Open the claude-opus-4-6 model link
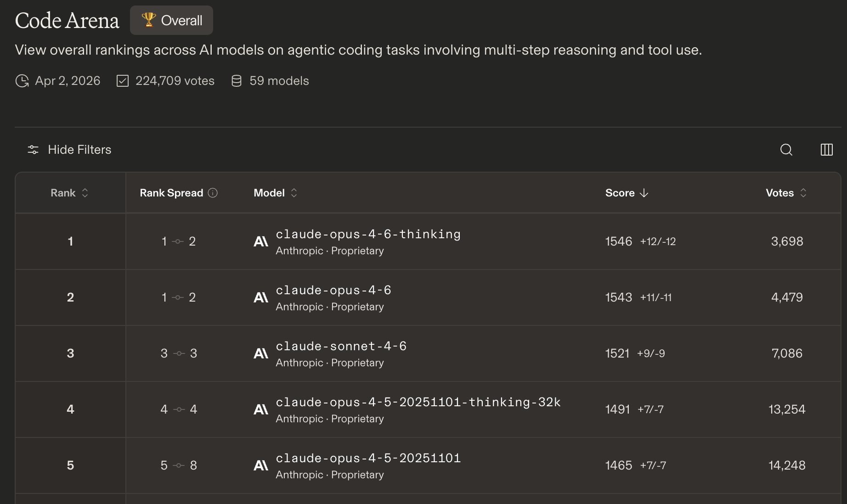 click(x=333, y=290)
